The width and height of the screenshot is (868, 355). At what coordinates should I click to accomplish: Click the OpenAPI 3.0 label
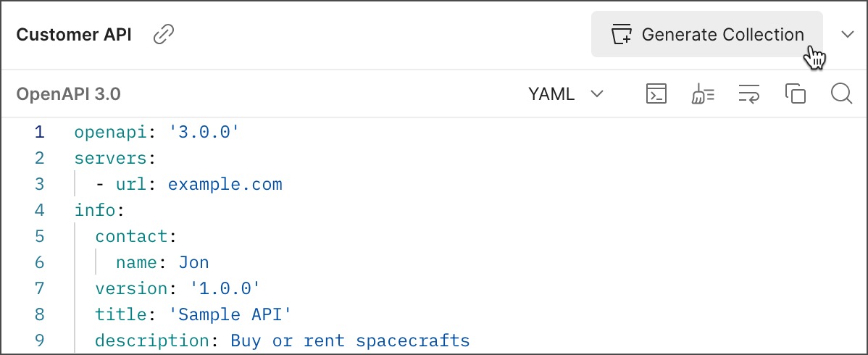click(68, 94)
